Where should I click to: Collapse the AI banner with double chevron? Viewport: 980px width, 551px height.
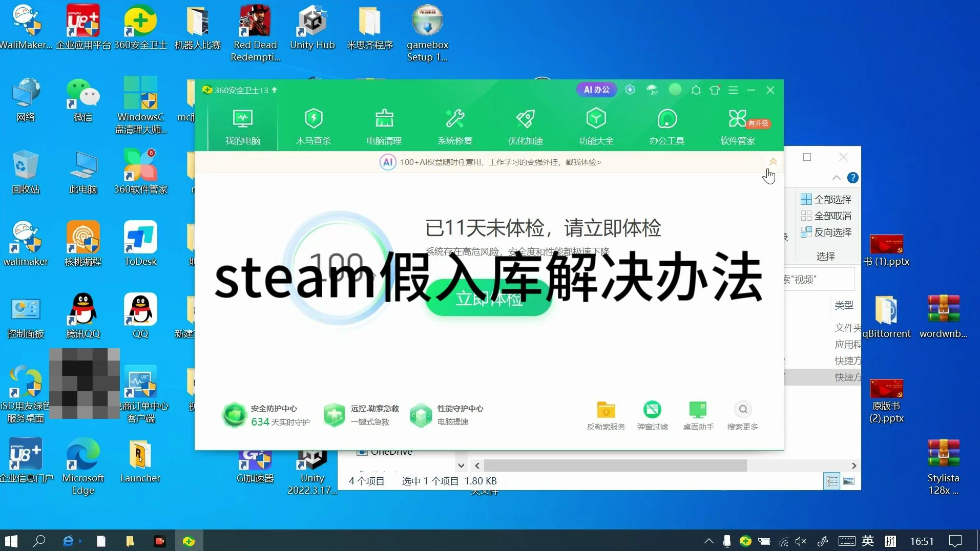tap(773, 162)
